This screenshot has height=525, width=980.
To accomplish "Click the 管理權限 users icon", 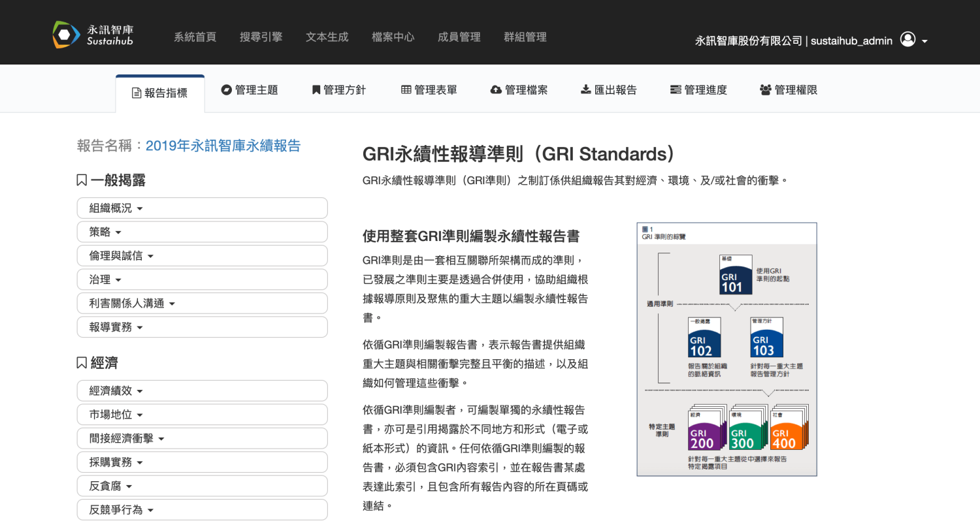I will [x=766, y=90].
